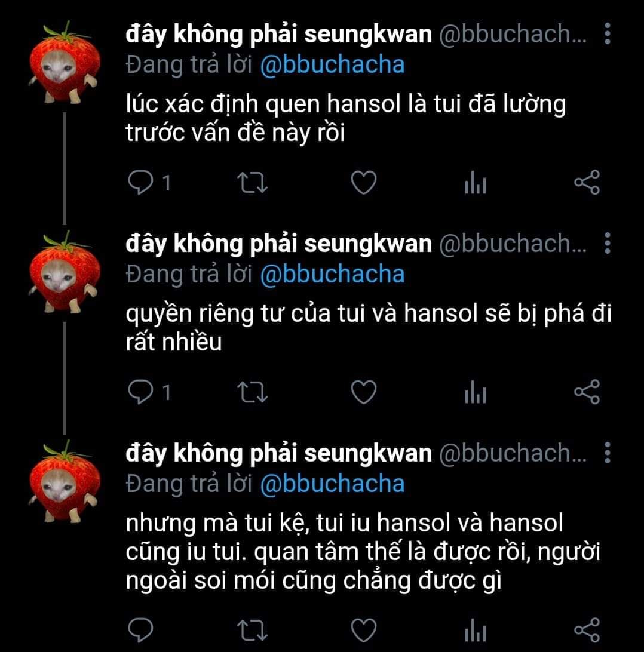
Task: Open more options menu on third tweet
Action: 608,453
